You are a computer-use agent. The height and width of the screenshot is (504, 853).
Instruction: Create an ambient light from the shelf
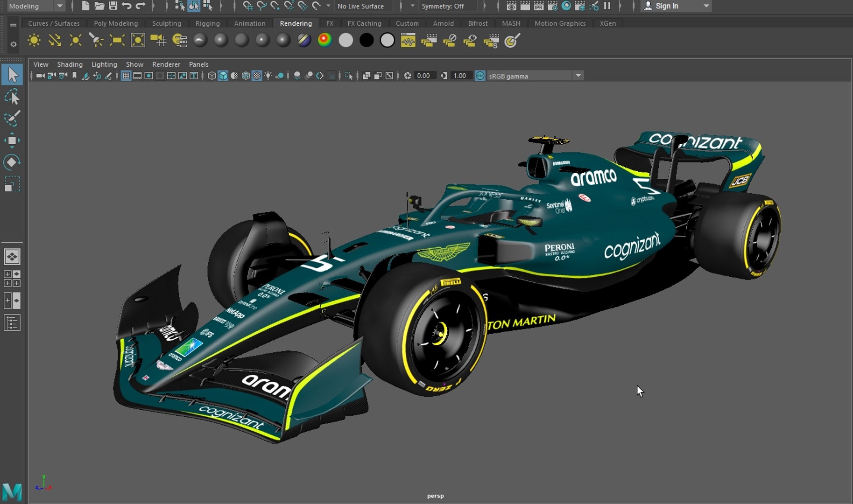click(x=34, y=41)
